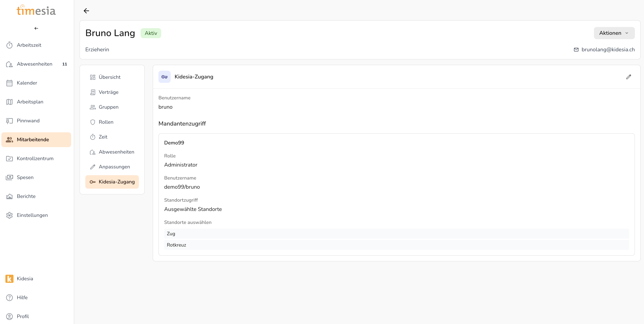
Task: Open Einstellungen gear icon
Action: pyautogui.click(x=9, y=215)
